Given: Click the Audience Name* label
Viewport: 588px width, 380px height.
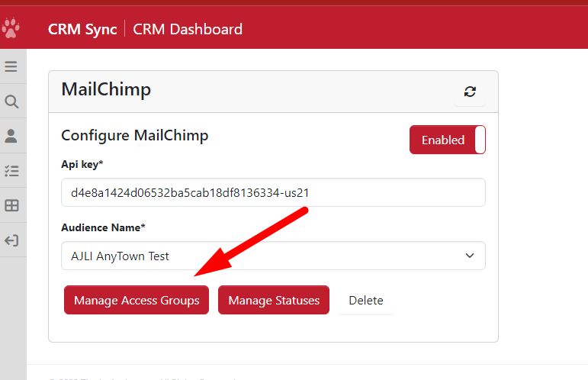Looking at the screenshot, I should pos(103,227).
